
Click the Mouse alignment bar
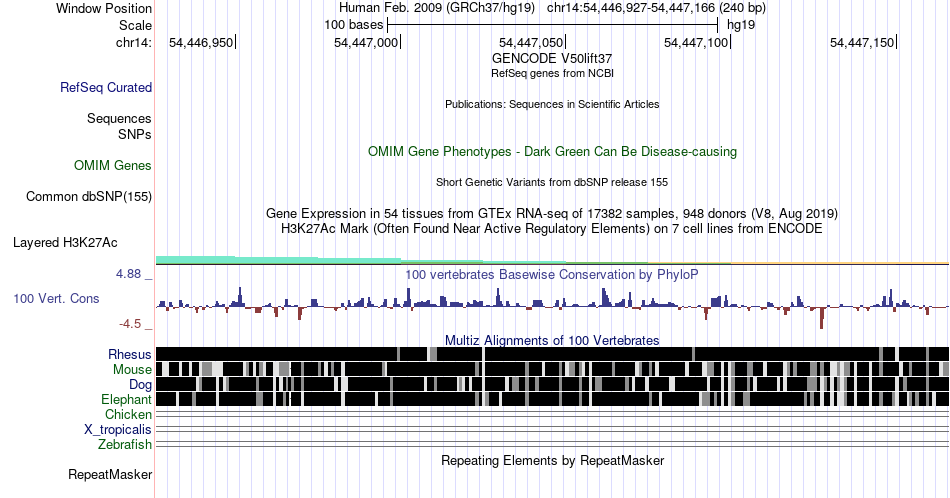click(x=552, y=369)
